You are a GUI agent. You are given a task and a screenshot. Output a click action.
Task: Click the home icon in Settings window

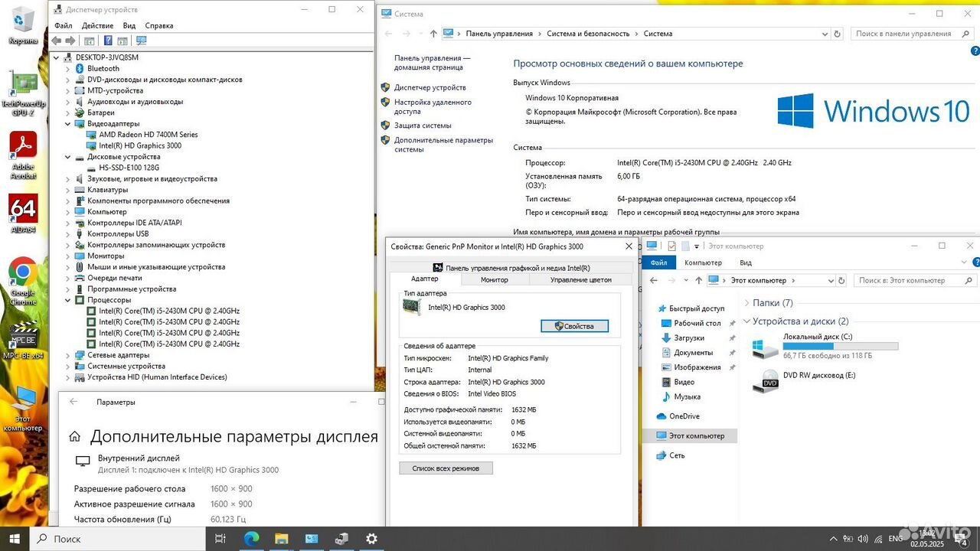74,437
